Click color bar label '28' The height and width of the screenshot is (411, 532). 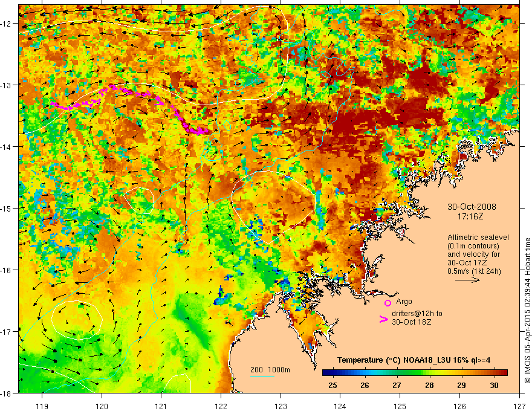(x=430, y=386)
